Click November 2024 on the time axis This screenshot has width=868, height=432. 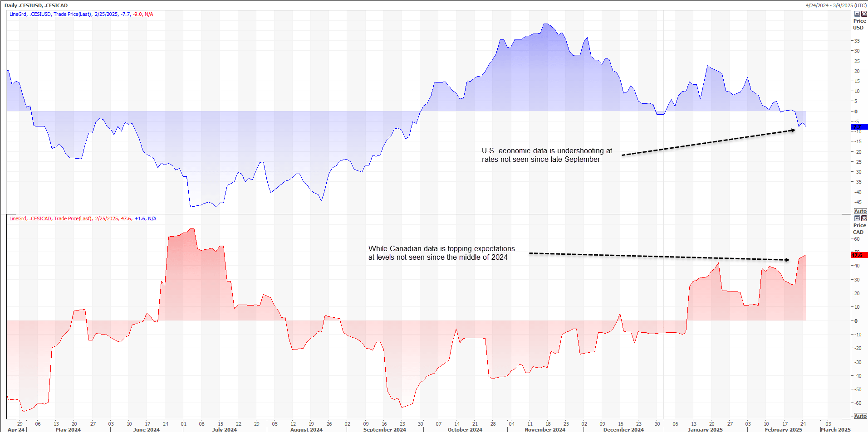click(x=545, y=429)
